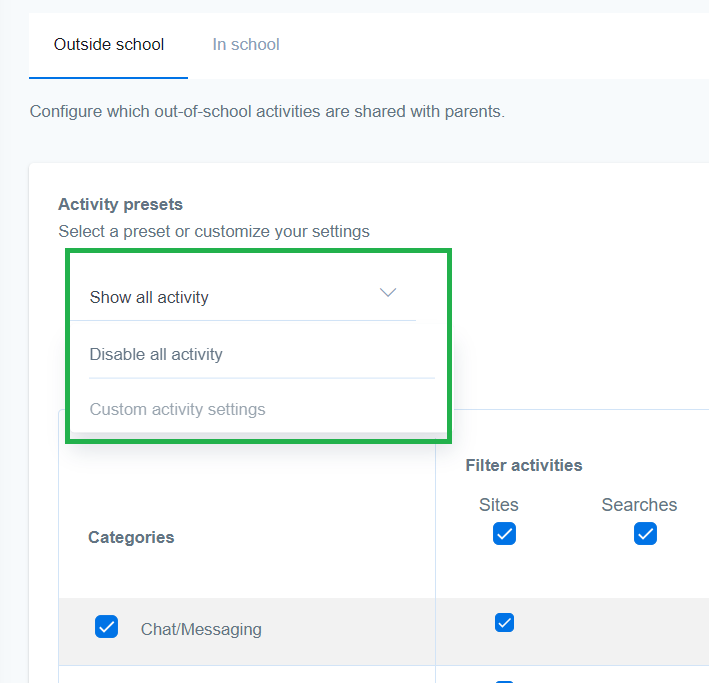Open the Show all activity preset dropdown
Viewport: 709px width, 683px height.
tap(243, 297)
